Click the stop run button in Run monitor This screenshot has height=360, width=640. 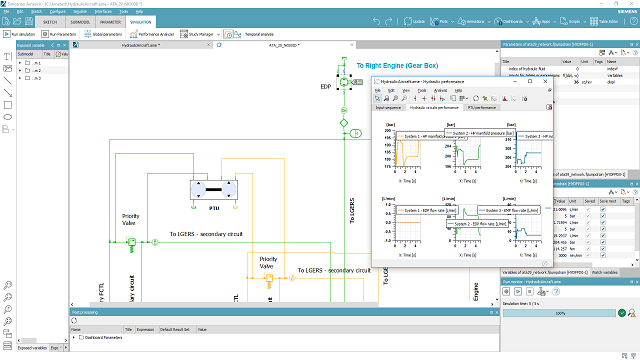(530, 291)
